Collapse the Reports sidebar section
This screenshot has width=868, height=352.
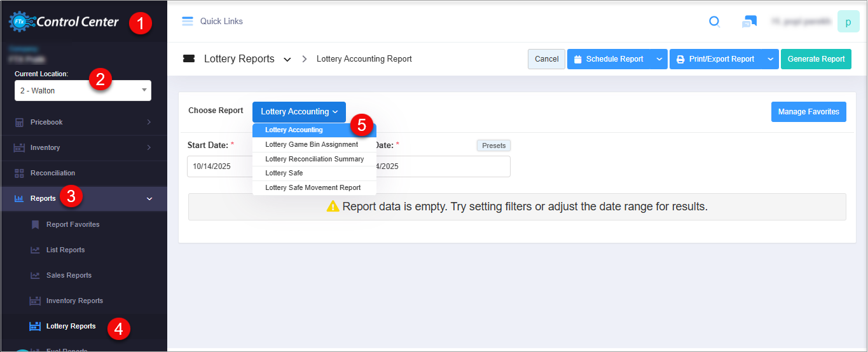coord(149,199)
